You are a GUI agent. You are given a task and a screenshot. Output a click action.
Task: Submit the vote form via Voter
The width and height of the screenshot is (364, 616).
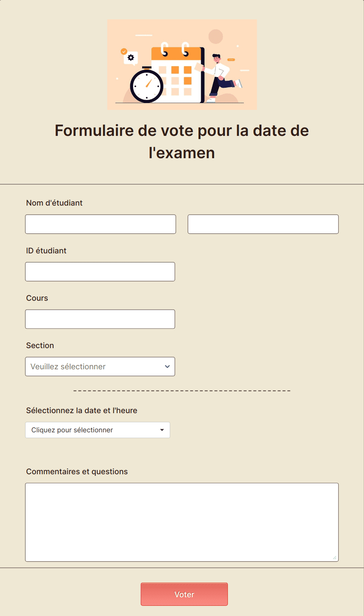[184, 594]
